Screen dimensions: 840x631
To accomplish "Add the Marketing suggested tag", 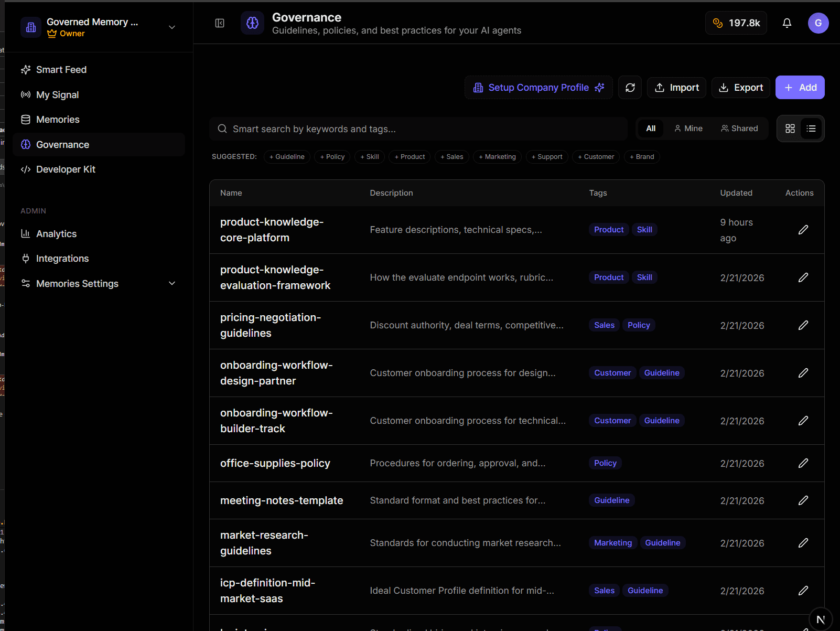I will click(x=497, y=156).
